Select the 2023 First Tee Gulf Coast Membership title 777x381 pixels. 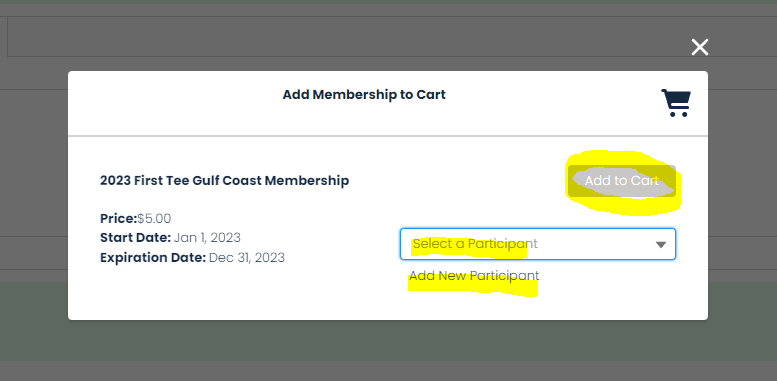point(224,181)
